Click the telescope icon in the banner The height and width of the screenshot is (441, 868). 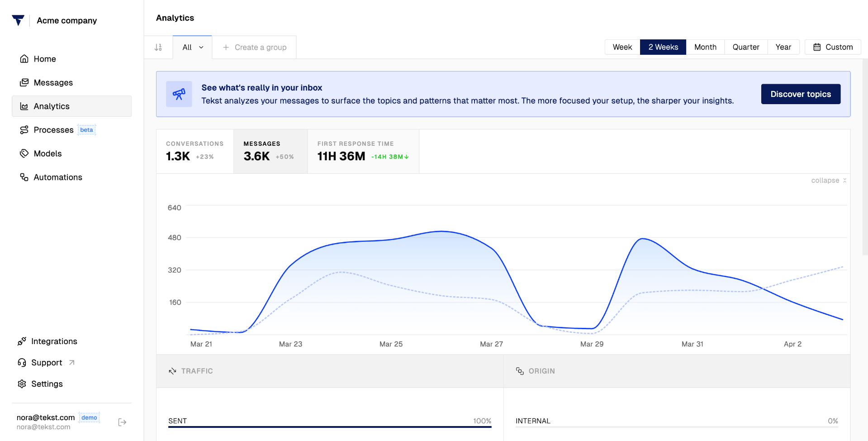pos(179,94)
